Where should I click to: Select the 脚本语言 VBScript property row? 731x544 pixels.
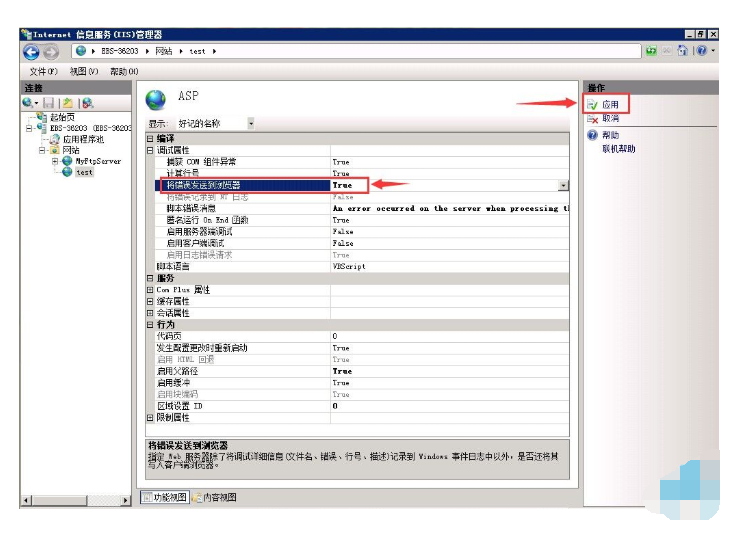tap(362, 267)
